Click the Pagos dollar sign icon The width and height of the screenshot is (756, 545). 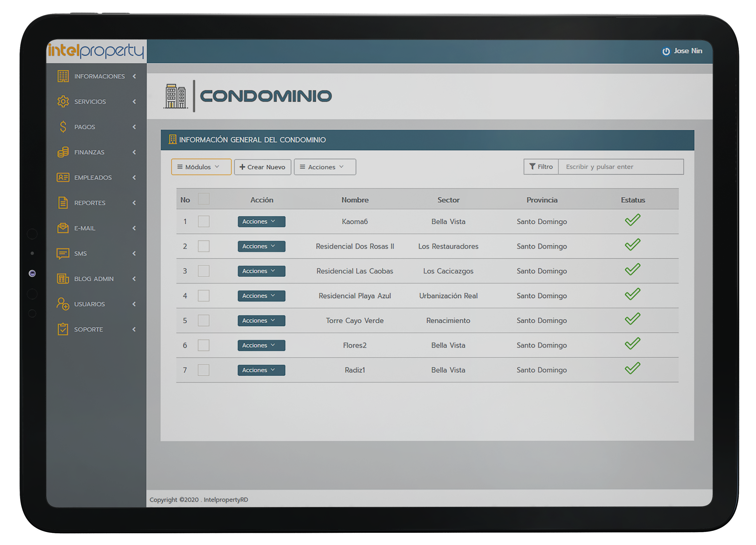pos(63,127)
